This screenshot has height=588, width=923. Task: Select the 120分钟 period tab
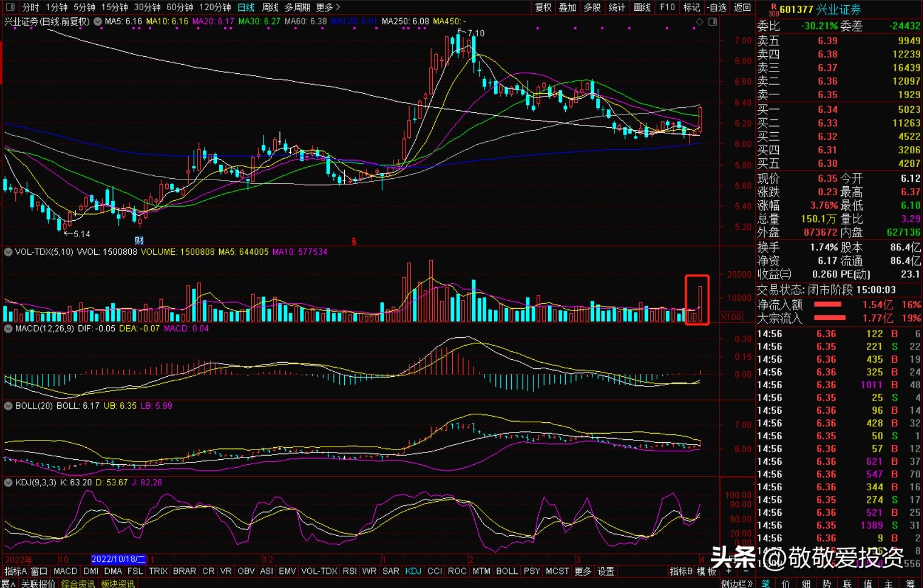(x=215, y=7)
